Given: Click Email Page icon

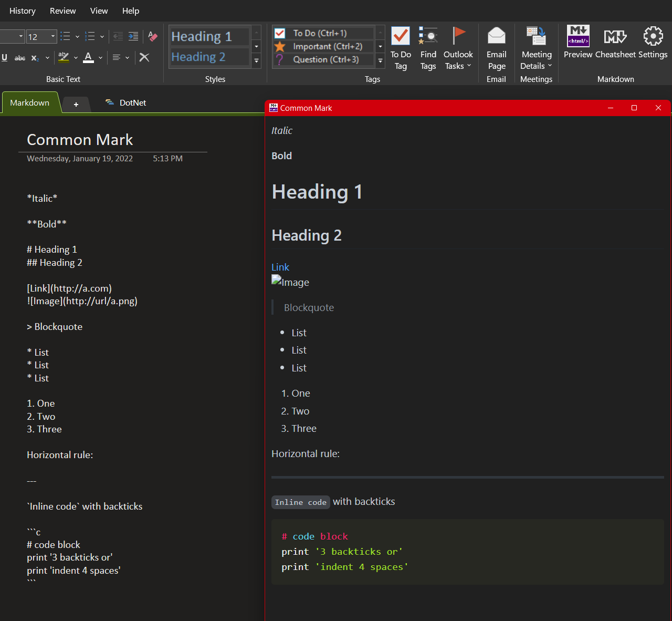Looking at the screenshot, I should (496, 48).
